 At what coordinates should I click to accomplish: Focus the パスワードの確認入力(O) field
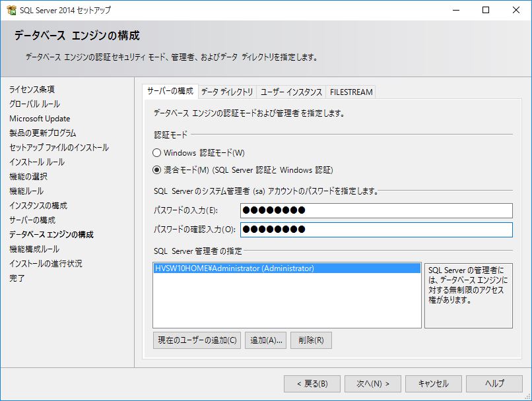pyautogui.click(x=376, y=230)
